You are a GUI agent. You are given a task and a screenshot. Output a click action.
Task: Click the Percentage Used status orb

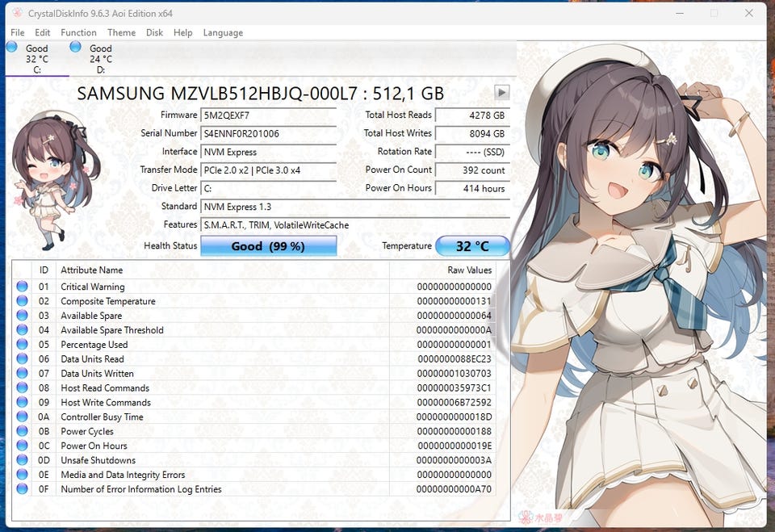click(22, 345)
